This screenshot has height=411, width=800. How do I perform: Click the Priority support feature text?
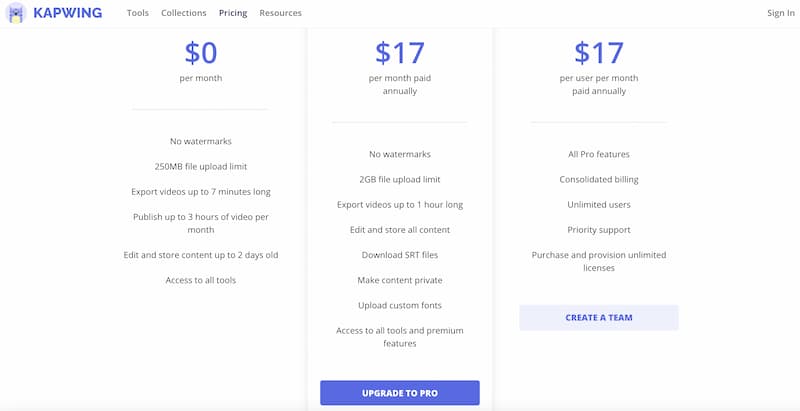pos(598,229)
